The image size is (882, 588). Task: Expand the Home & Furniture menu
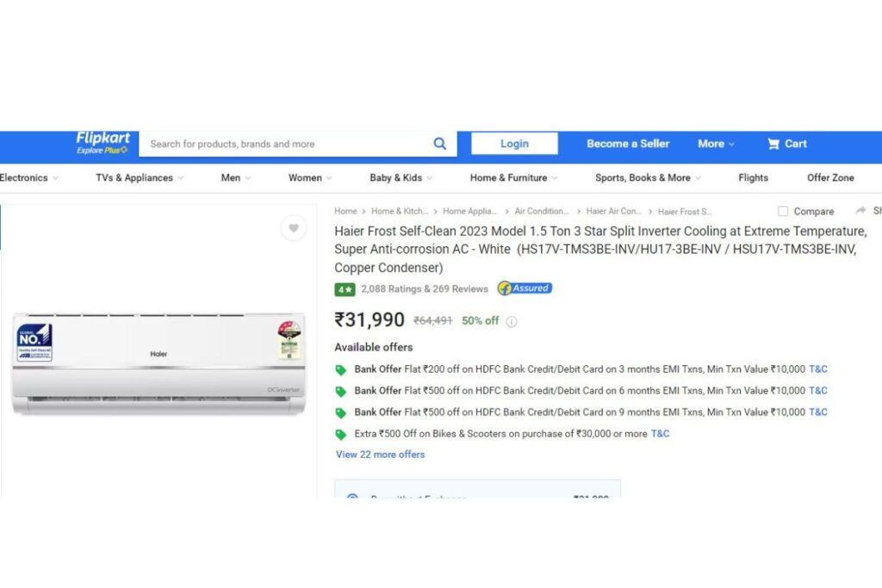[x=513, y=177]
